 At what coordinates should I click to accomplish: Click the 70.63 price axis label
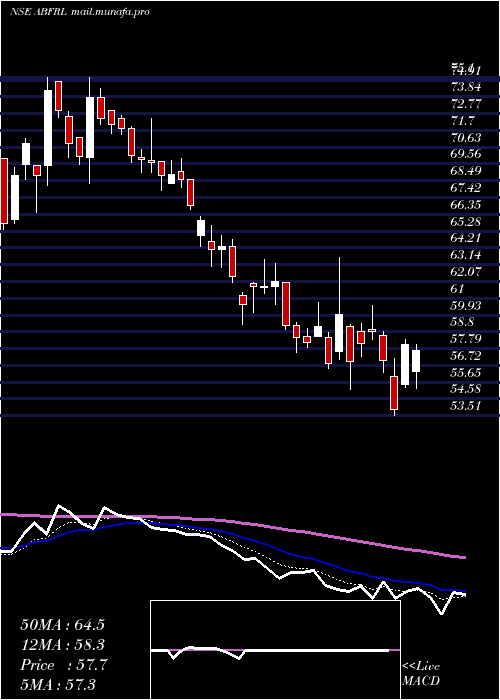[x=467, y=138]
